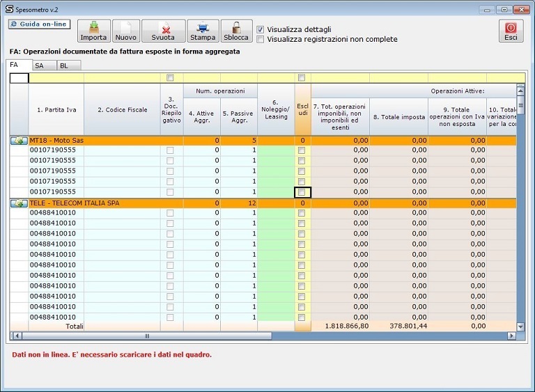Uncheck Visualizza dettagli
The height and width of the screenshot is (392, 535).
[261, 30]
